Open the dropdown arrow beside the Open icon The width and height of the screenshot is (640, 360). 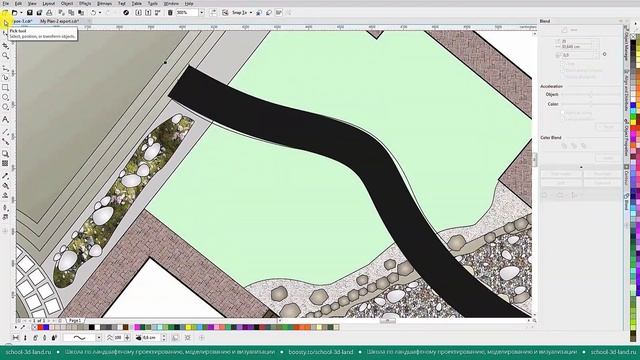pos(21,13)
